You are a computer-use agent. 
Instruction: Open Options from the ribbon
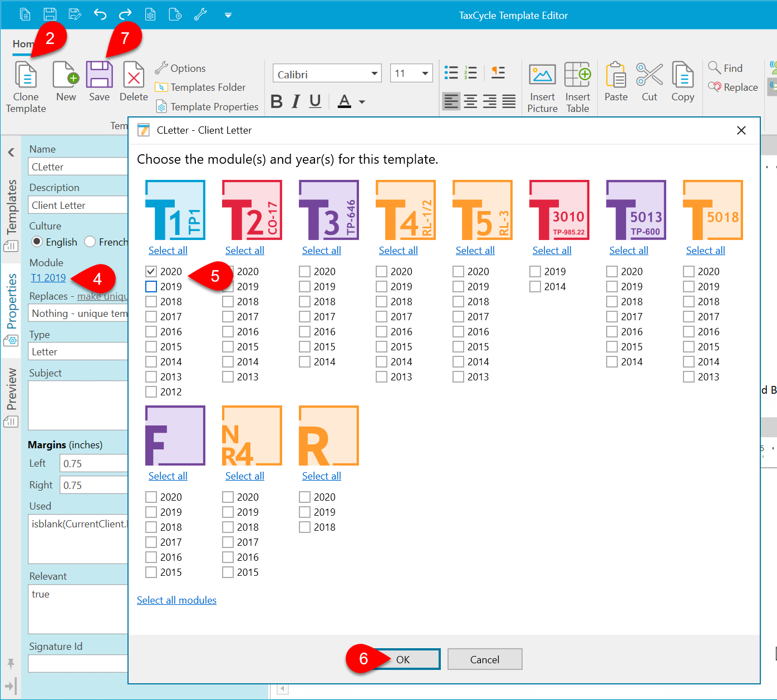(180, 68)
